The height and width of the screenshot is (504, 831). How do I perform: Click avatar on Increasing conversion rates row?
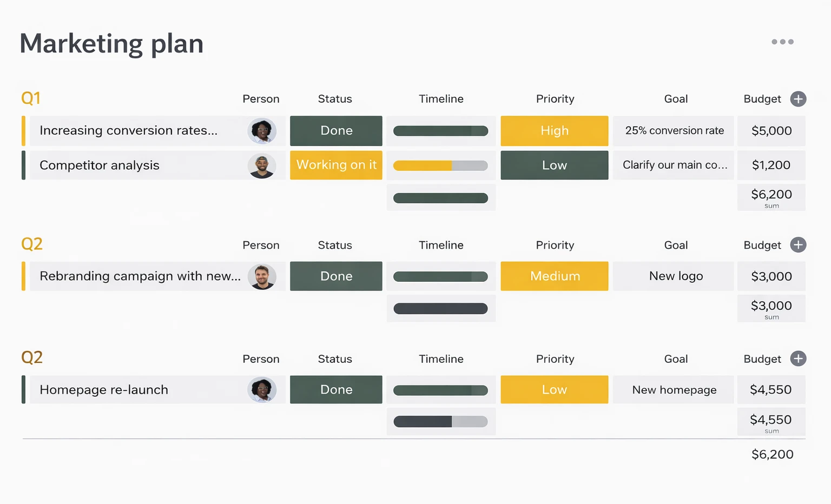coord(262,131)
